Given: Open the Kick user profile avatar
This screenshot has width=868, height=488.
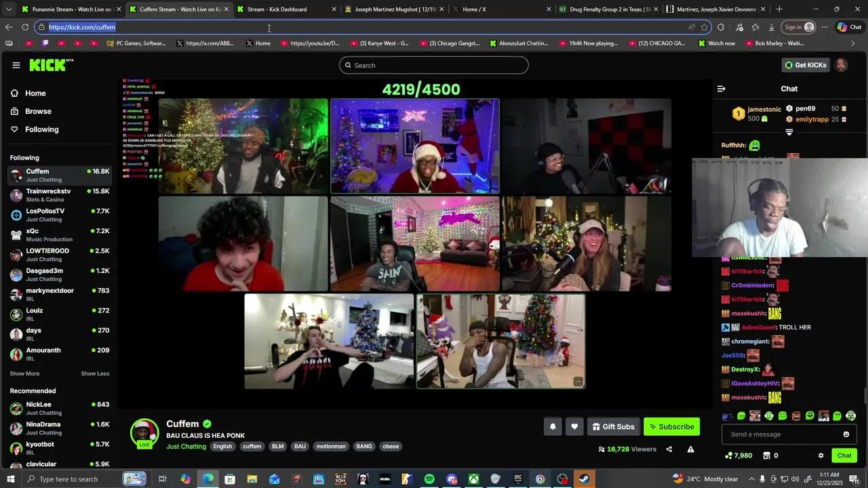Looking at the screenshot, I should point(841,65).
